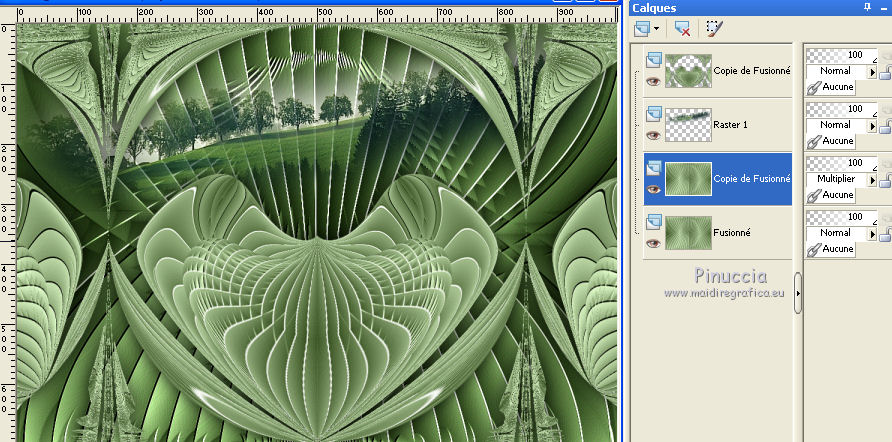Click the layer palette splitter arrow handle
The height and width of the screenshot is (442, 892).
point(798,293)
